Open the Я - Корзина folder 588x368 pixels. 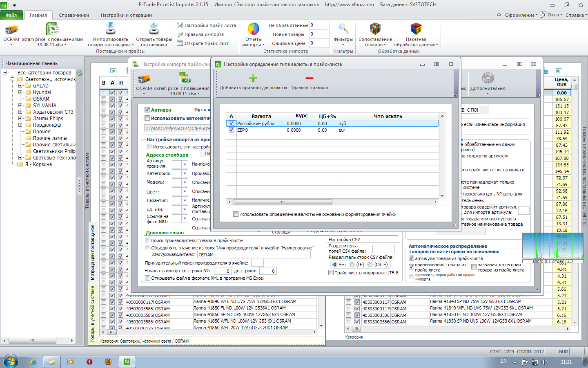click(38, 164)
